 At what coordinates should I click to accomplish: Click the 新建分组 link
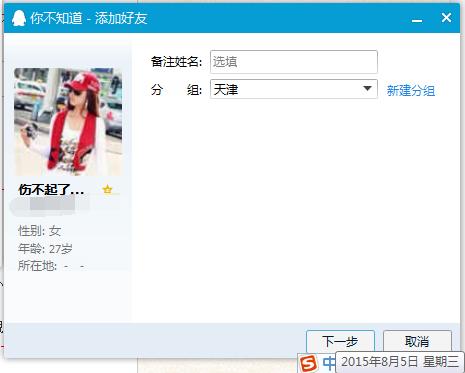411,90
